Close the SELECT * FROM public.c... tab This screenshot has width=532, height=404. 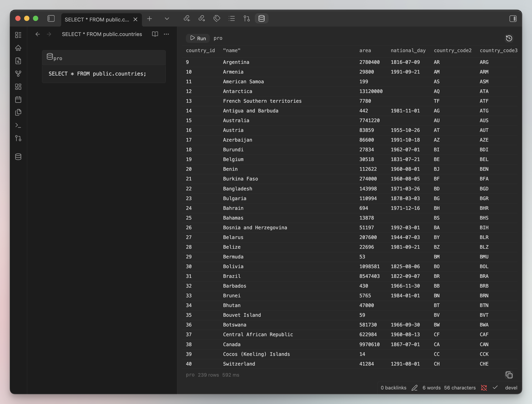coord(135,19)
